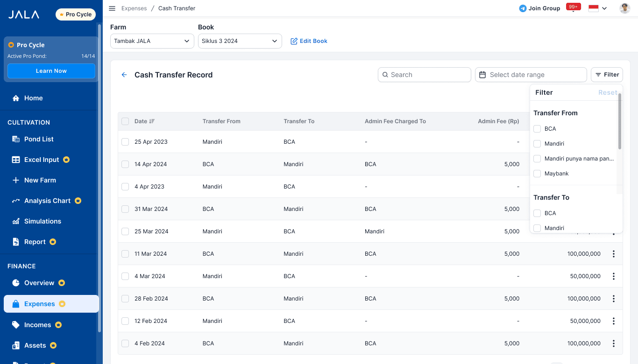Screen dimensions: 638x364
Task: Click the New Farm plus icon
Action: pyautogui.click(x=16, y=180)
